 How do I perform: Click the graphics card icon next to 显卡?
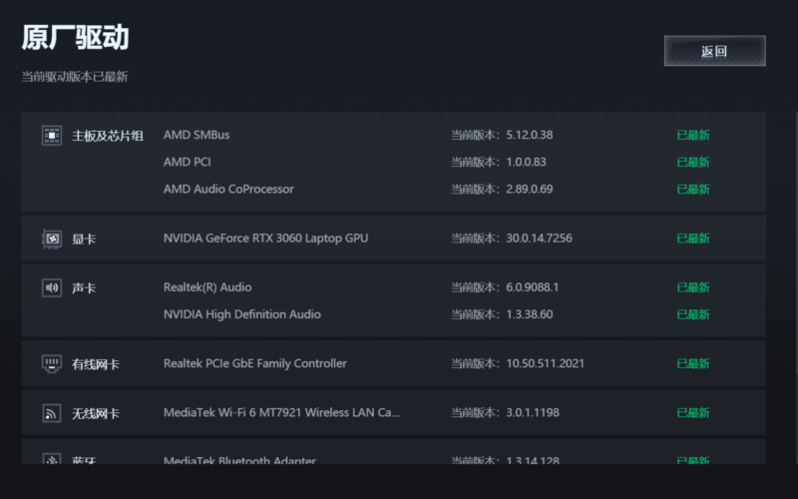(x=52, y=239)
